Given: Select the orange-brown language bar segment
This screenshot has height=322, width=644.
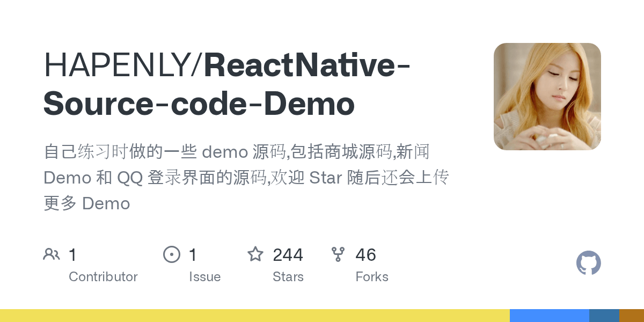Looking at the screenshot, I should pyautogui.click(x=632, y=316).
